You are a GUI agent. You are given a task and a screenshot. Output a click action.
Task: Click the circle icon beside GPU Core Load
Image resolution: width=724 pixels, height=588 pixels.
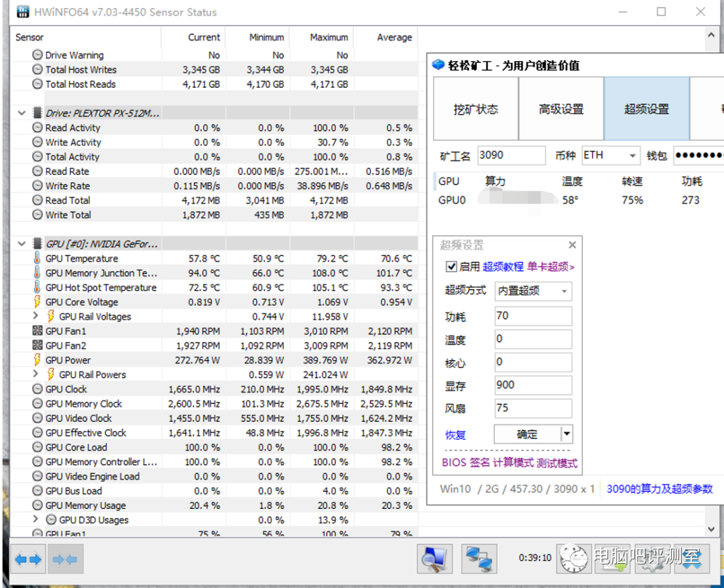tap(38, 447)
